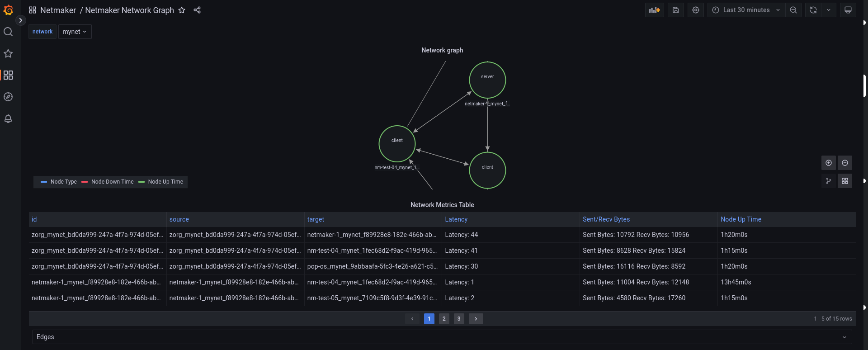Go to page 3 of table

pyautogui.click(x=459, y=319)
